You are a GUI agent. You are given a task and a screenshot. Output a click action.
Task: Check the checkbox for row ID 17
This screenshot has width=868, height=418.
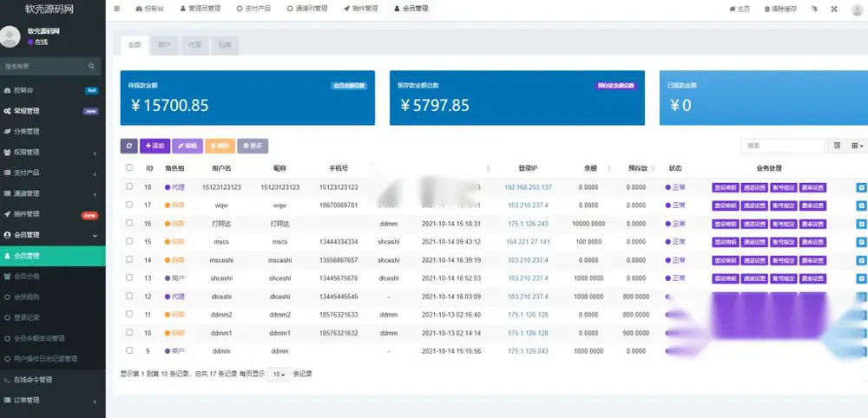coord(129,205)
